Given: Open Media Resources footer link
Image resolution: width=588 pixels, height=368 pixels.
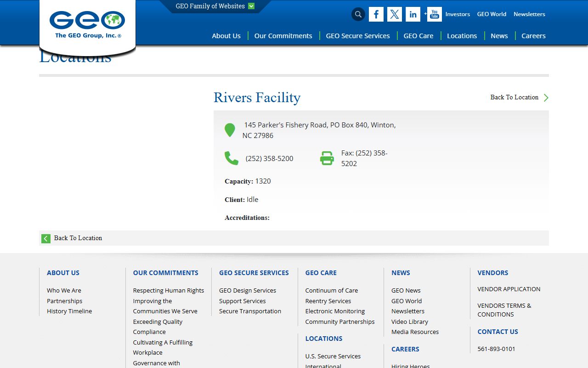Looking at the screenshot, I should pos(415,332).
